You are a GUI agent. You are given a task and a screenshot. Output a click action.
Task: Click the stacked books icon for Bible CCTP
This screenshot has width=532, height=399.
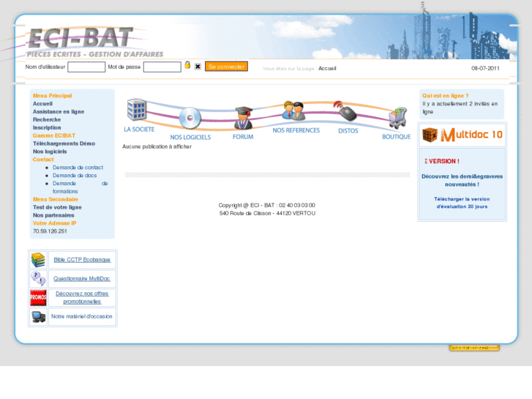coord(38,260)
